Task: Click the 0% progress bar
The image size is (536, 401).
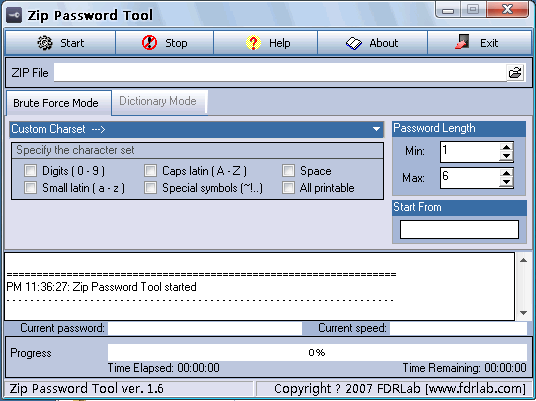Action: (x=317, y=352)
